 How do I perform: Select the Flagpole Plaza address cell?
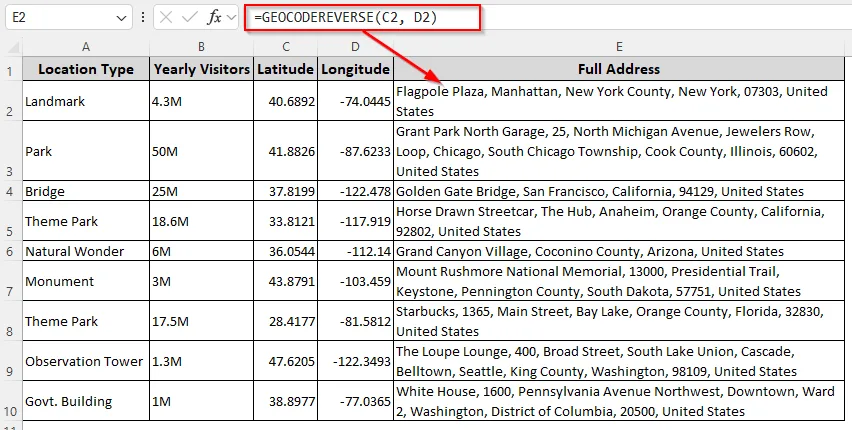coord(619,101)
